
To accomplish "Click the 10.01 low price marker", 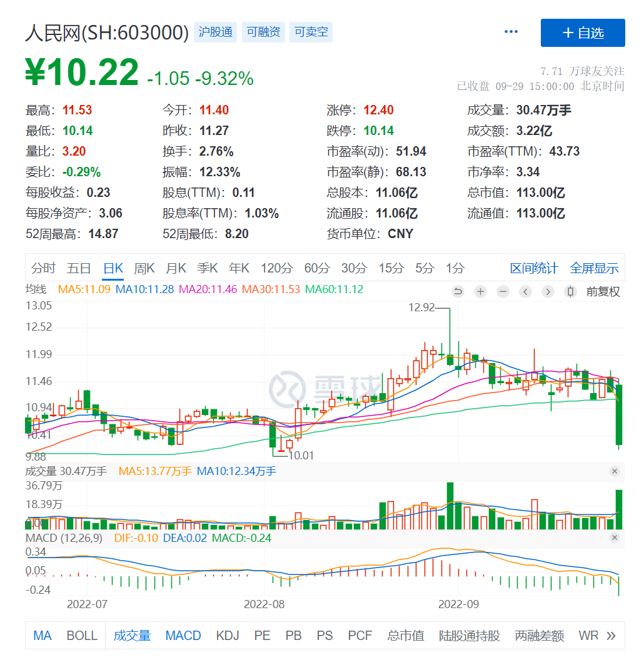I will tap(301, 456).
